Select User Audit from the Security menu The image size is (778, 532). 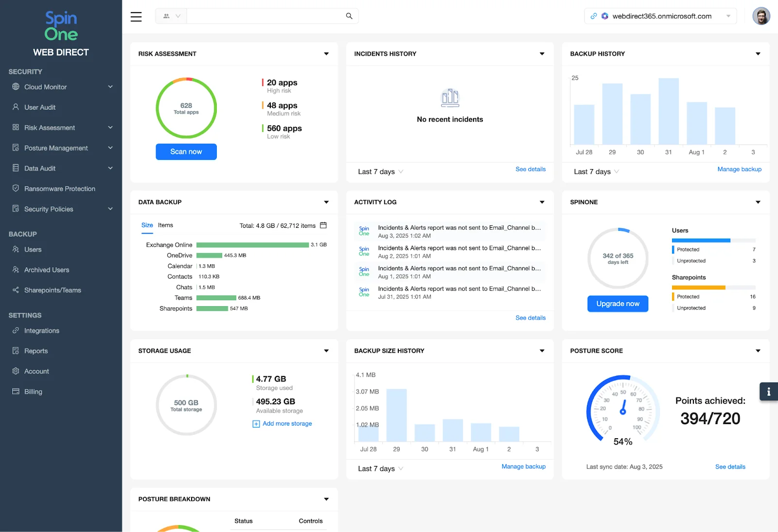pos(38,107)
